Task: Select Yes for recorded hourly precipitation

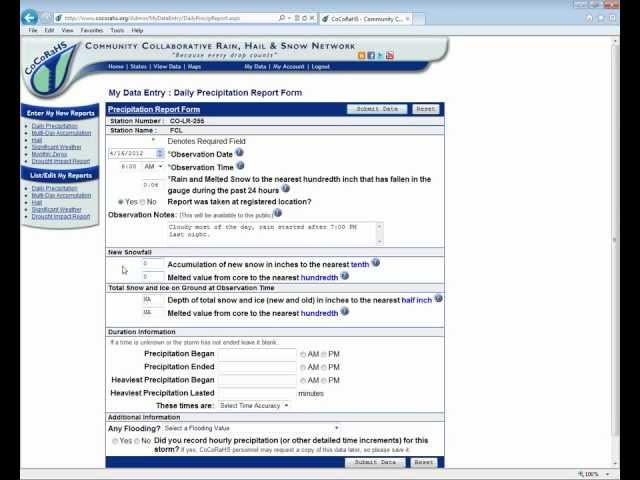Action: [x=115, y=441]
